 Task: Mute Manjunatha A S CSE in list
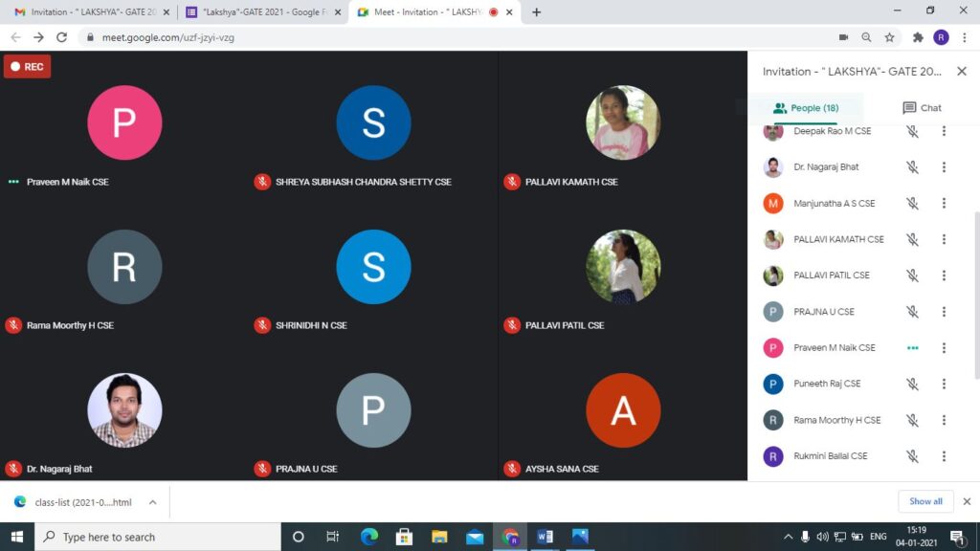(x=912, y=204)
